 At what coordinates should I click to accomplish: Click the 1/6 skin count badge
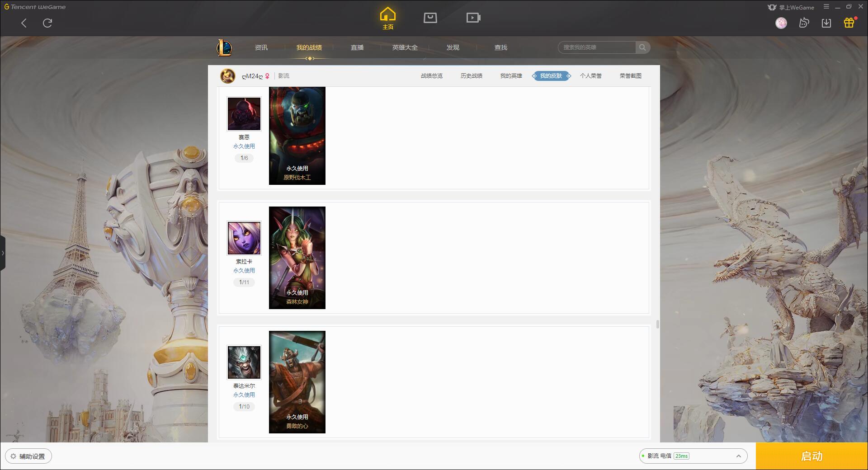[x=244, y=158]
